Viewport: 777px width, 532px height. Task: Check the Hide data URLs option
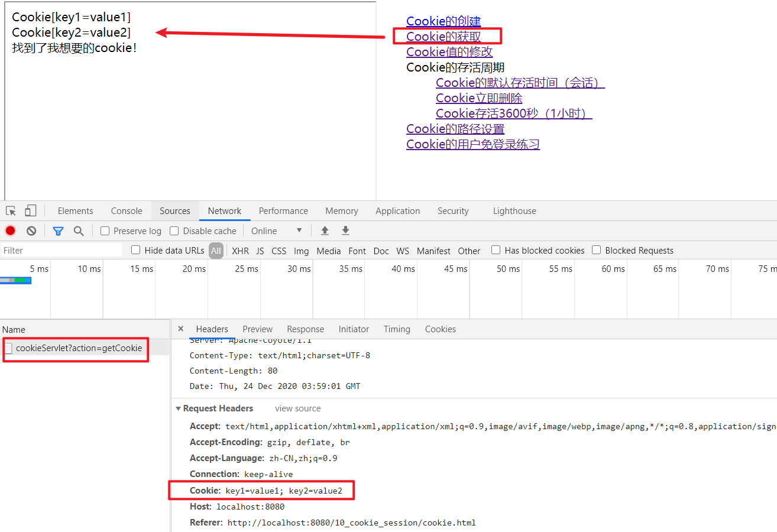[x=135, y=250]
